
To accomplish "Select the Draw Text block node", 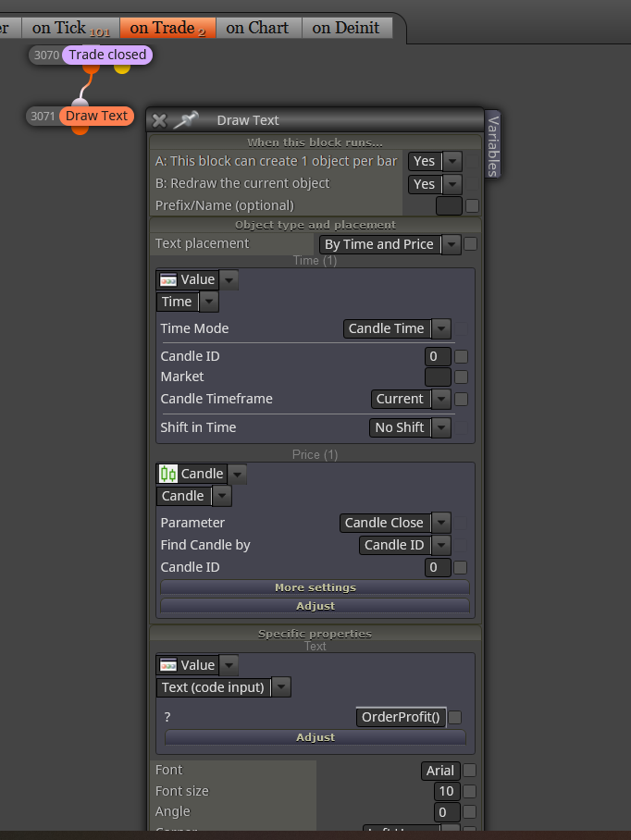I will click(x=96, y=116).
